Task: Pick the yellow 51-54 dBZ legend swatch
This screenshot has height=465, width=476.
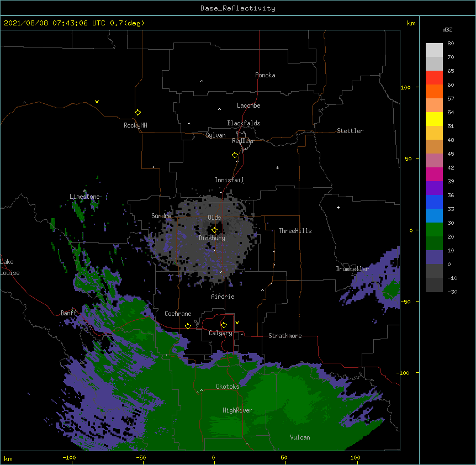Action: (x=434, y=119)
